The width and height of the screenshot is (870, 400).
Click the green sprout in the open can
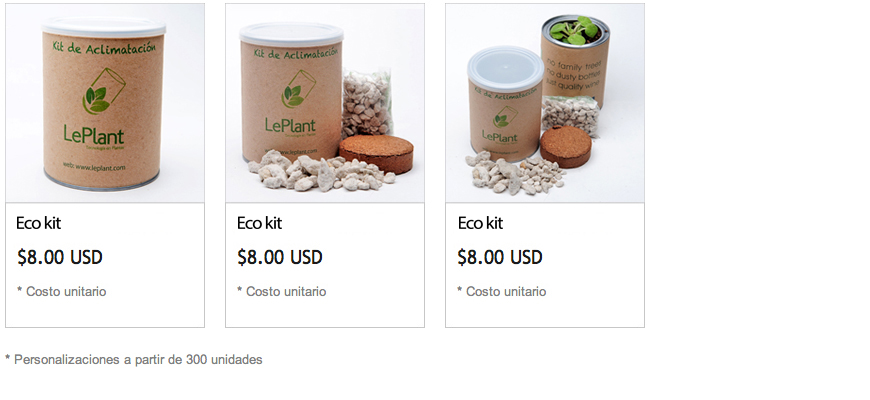coord(575,31)
